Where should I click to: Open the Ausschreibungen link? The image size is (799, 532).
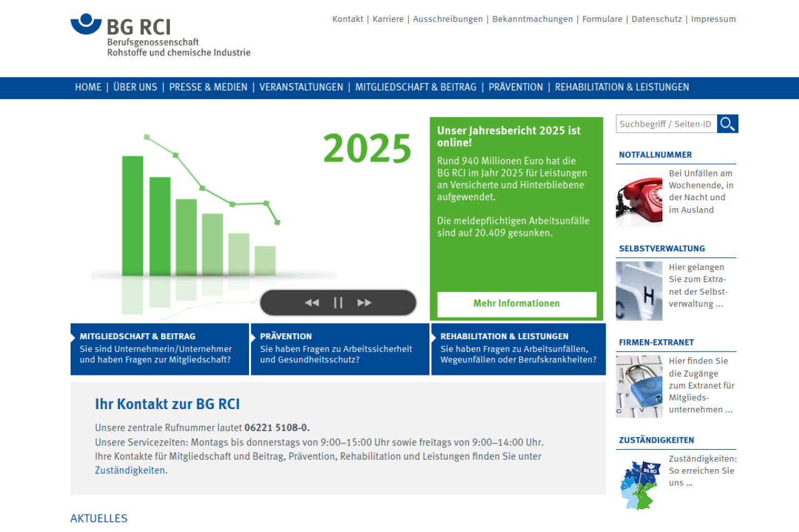coord(448,19)
